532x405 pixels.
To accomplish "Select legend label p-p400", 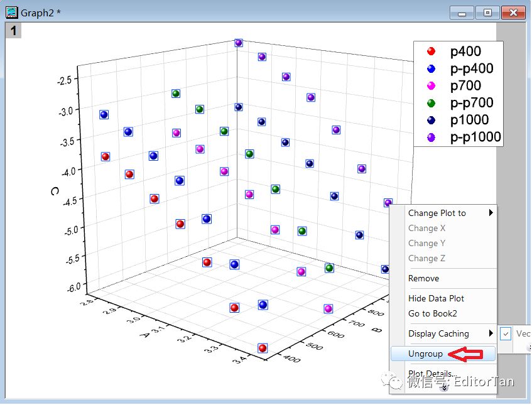I will [472, 69].
